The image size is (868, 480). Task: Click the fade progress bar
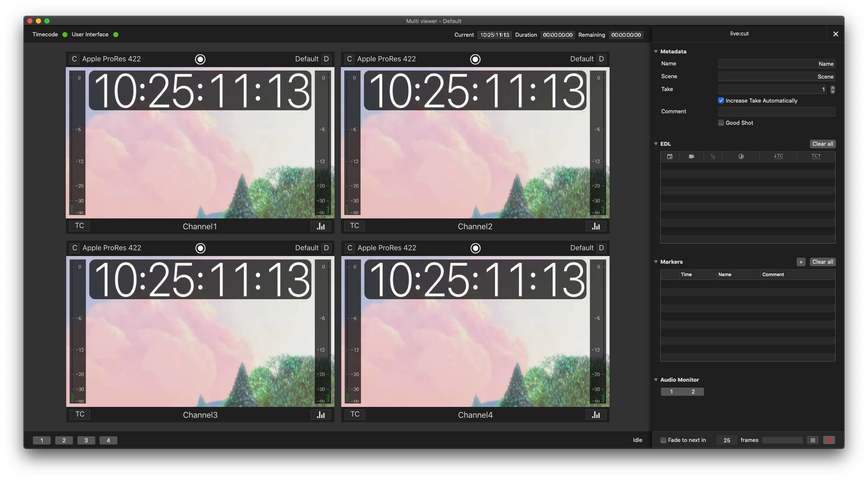[783, 440]
